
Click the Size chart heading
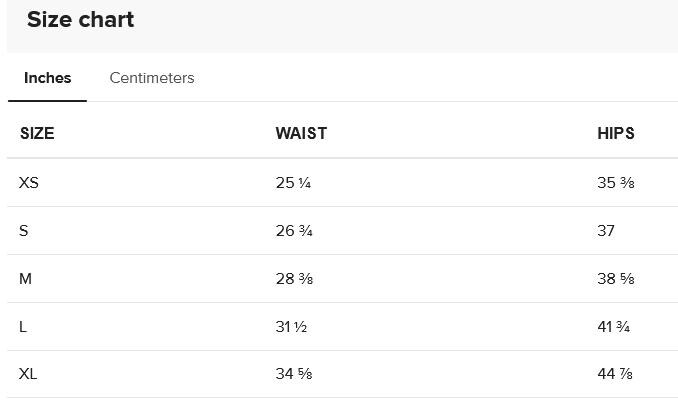pos(80,19)
